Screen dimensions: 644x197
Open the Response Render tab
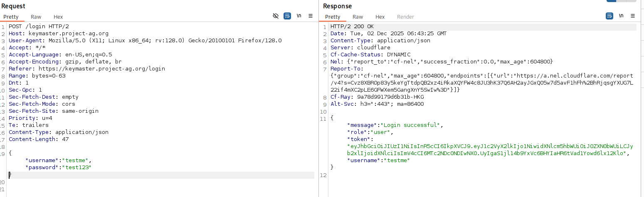pyautogui.click(x=405, y=17)
